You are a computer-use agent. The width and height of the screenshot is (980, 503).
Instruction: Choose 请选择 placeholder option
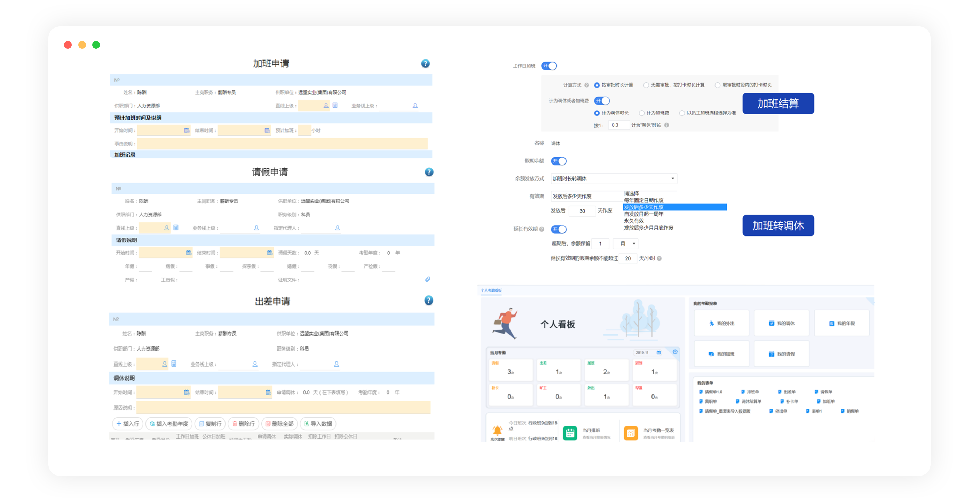[631, 193]
